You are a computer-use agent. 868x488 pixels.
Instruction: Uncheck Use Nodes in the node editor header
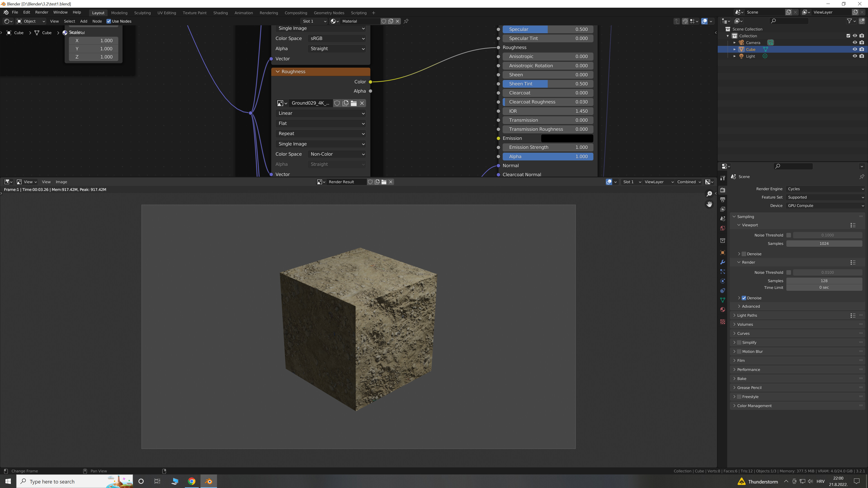(109, 21)
